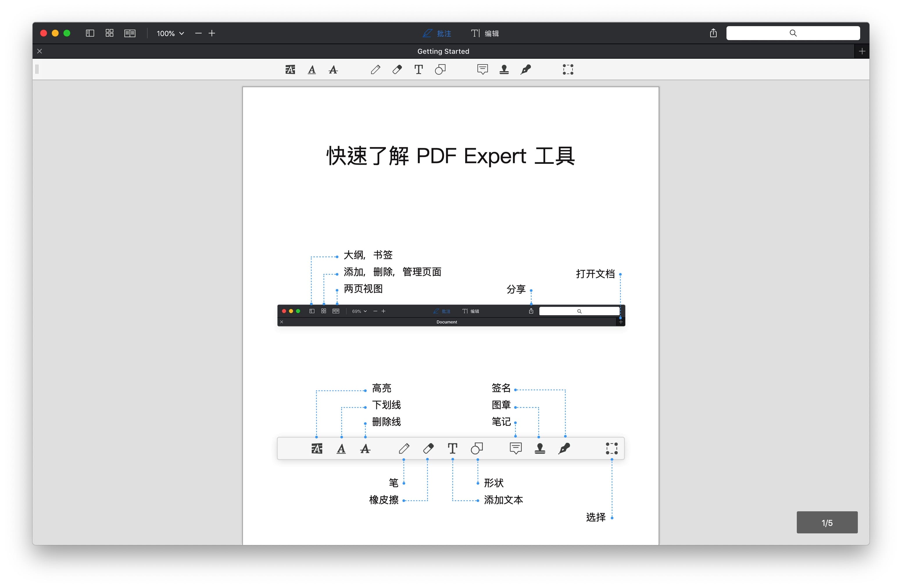
Task: Open the Signature tool
Action: tap(525, 70)
